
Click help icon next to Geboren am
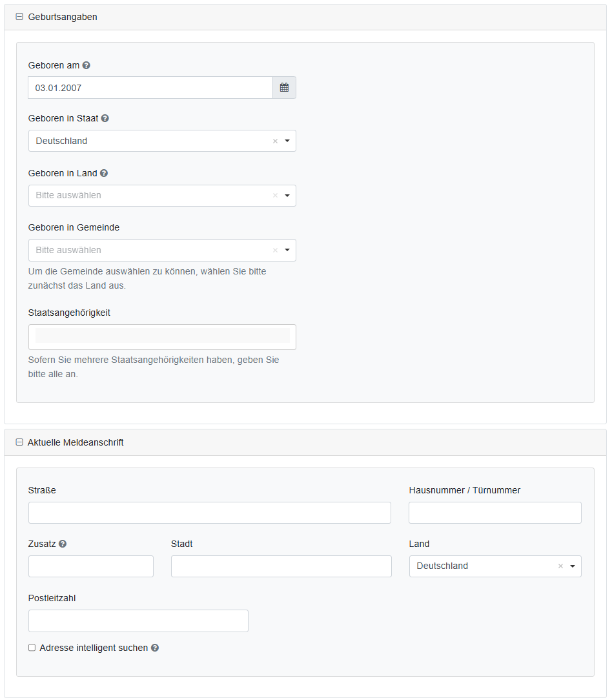87,65
